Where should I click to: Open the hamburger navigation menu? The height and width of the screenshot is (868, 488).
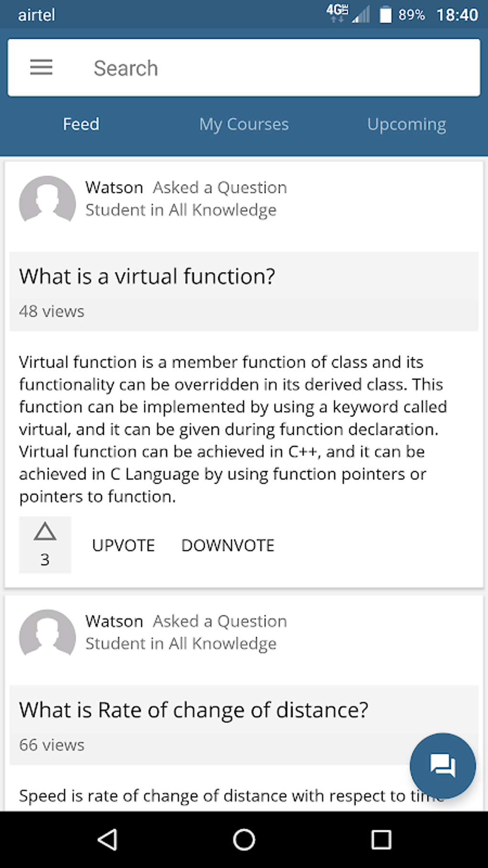41,68
